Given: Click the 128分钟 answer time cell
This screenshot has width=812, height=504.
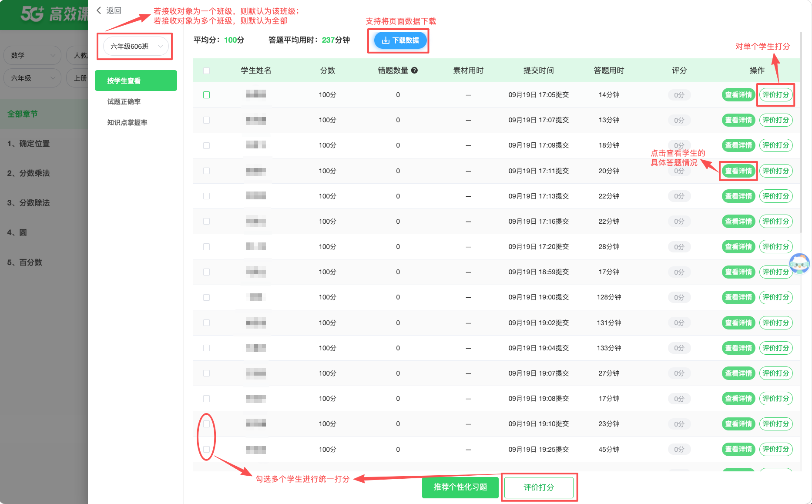Looking at the screenshot, I should (x=609, y=297).
